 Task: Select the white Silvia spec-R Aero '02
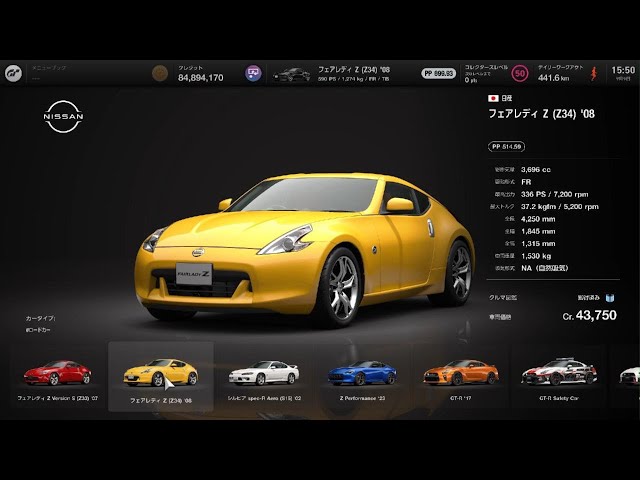(x=264, y=378)
